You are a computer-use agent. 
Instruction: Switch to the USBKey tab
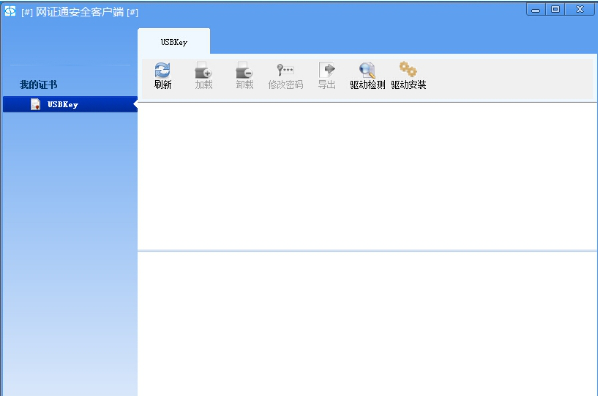tap(174, 41)
